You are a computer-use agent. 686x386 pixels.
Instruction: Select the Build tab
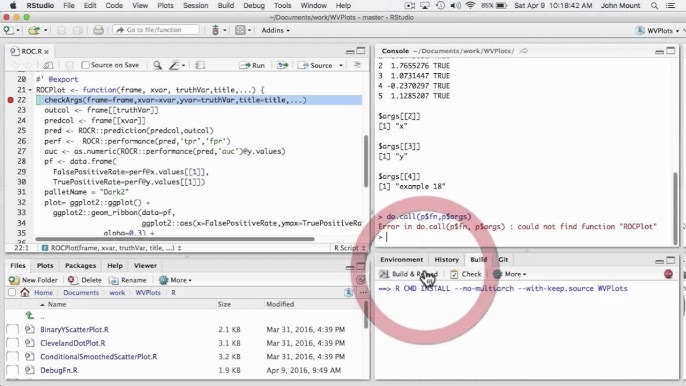(x=479, y=260)
